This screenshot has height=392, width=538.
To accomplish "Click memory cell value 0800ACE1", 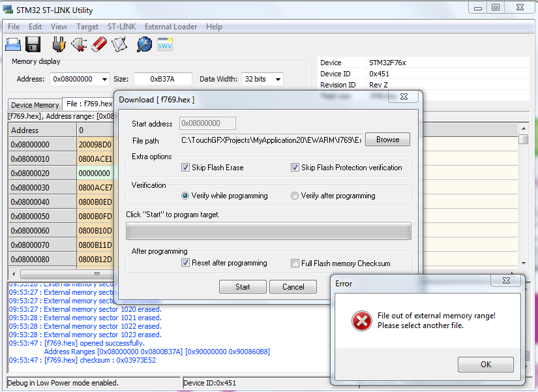I will pos(95,159).
